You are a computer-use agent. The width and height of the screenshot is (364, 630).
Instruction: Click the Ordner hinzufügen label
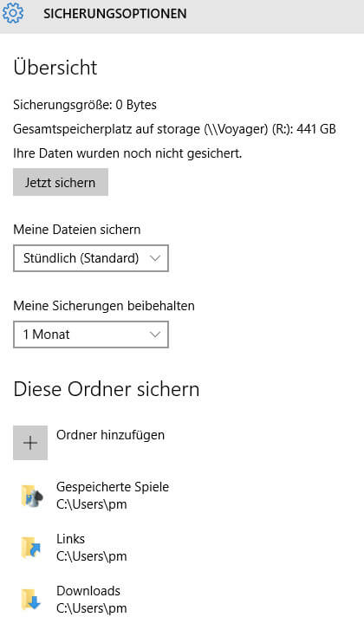(110, 435)
